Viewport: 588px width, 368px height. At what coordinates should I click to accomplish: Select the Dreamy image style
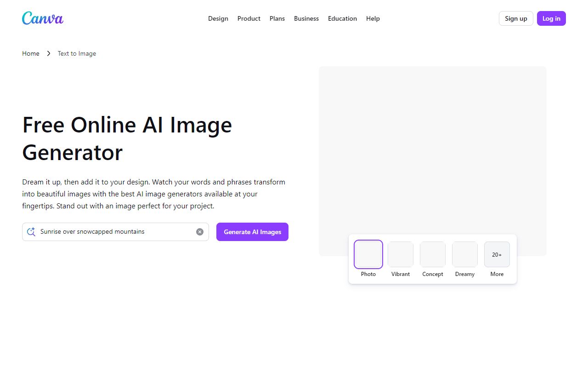pos(464,254)
